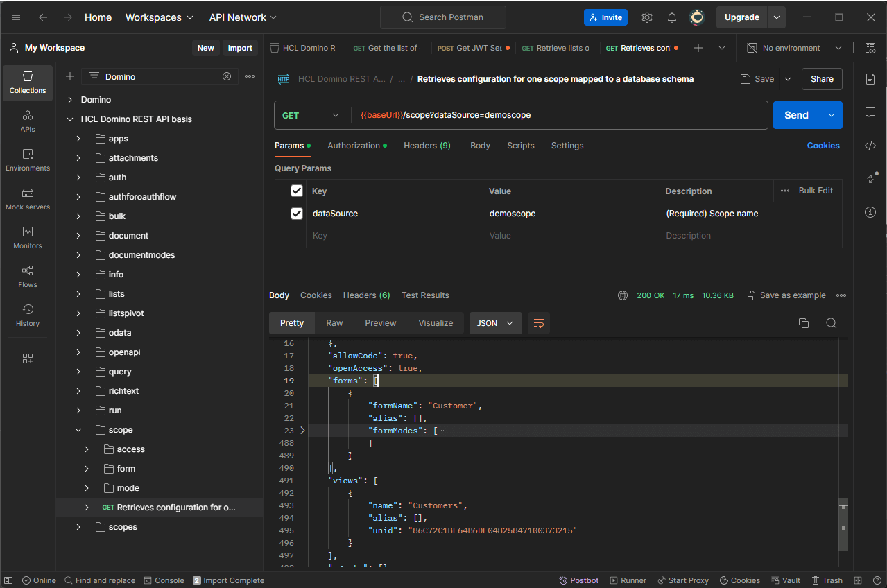Open the settings gear in header
Viewport: 887px width, 588px height.
click(646, 17)
